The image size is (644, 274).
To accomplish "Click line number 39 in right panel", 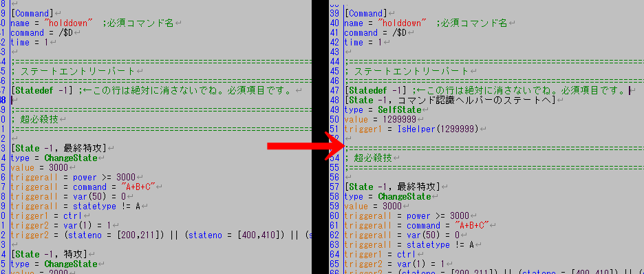I will [335, 14].
